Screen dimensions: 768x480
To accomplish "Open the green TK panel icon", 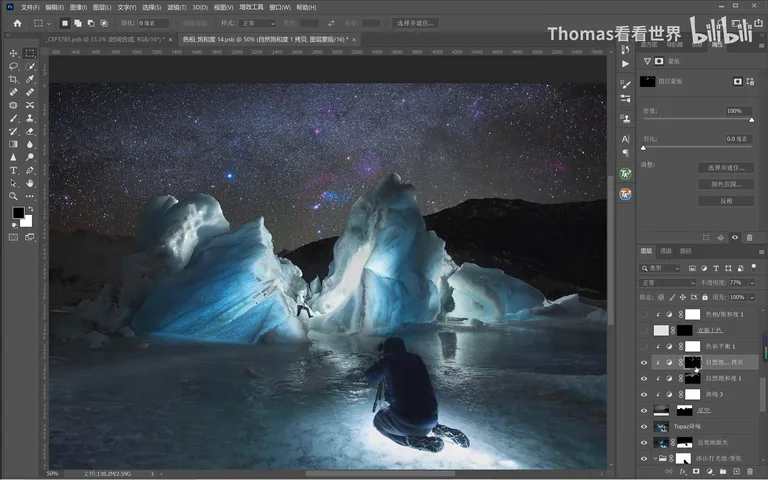I will pos(625,174).
